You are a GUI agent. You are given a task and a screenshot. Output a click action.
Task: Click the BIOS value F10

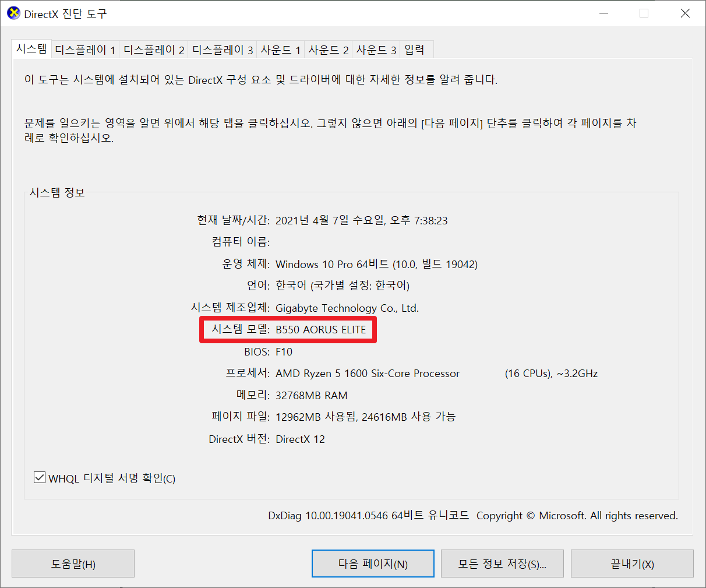click(x=284, y=351)
